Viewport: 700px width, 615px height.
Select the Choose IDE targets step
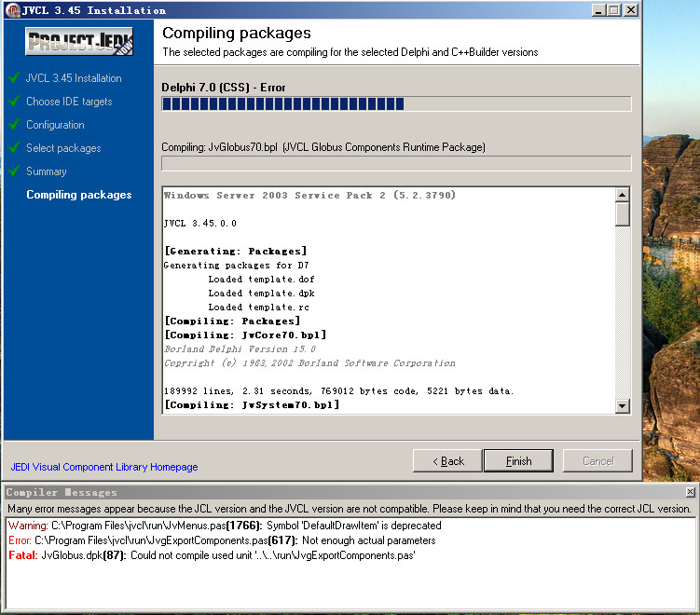(69, 102)
